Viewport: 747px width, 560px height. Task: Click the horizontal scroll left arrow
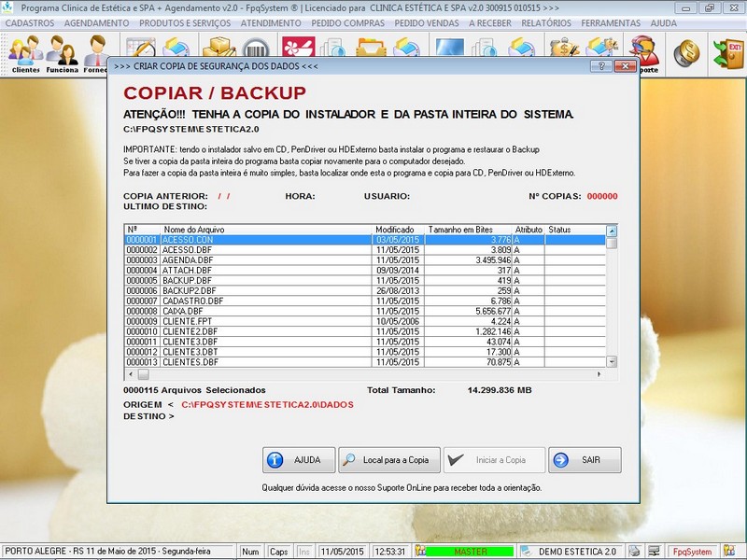[x=131, y=374]
